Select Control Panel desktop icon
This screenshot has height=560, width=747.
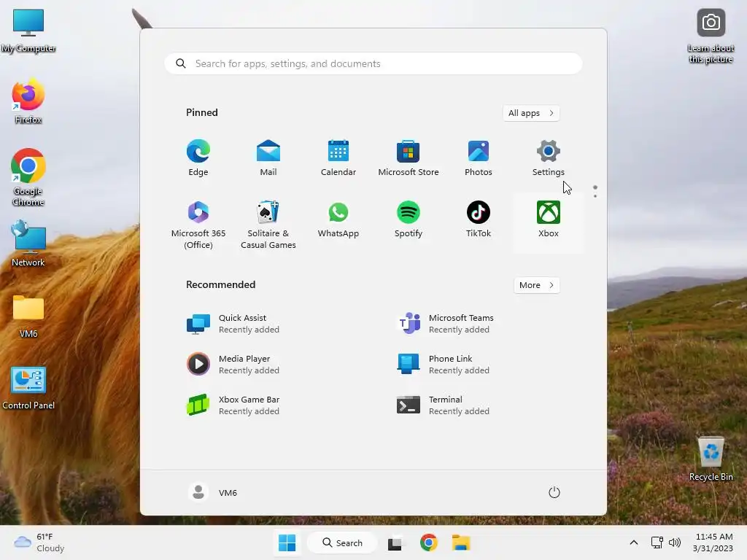coord(28,388)
